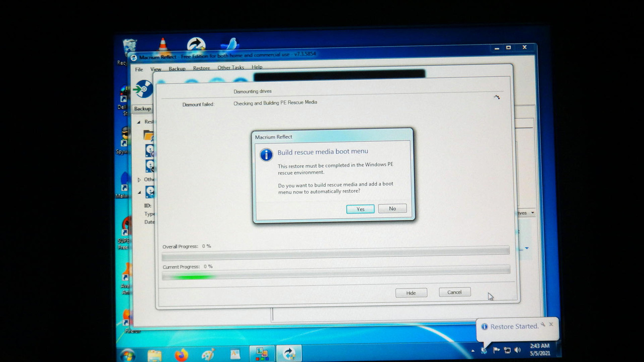Viewport: 644px width, 362px height.
Task: Open File Explorer from the taskbar
Action: coord(154,355)
